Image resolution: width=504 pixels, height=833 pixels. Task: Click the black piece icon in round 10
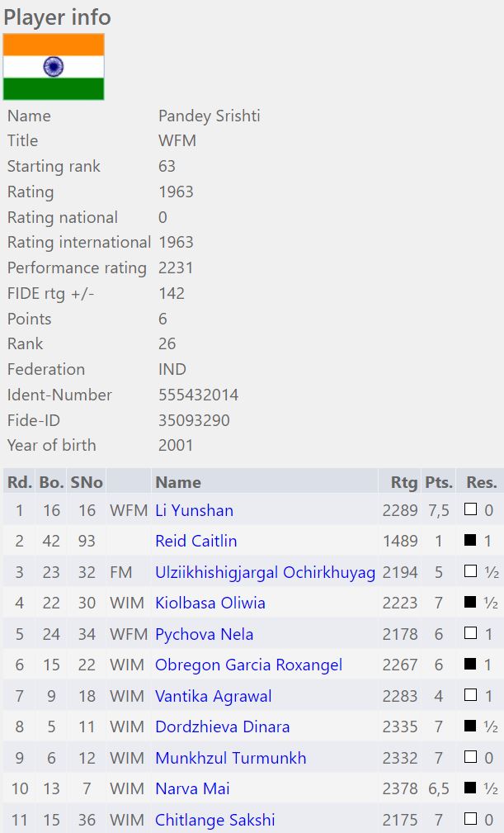(471, 789)
